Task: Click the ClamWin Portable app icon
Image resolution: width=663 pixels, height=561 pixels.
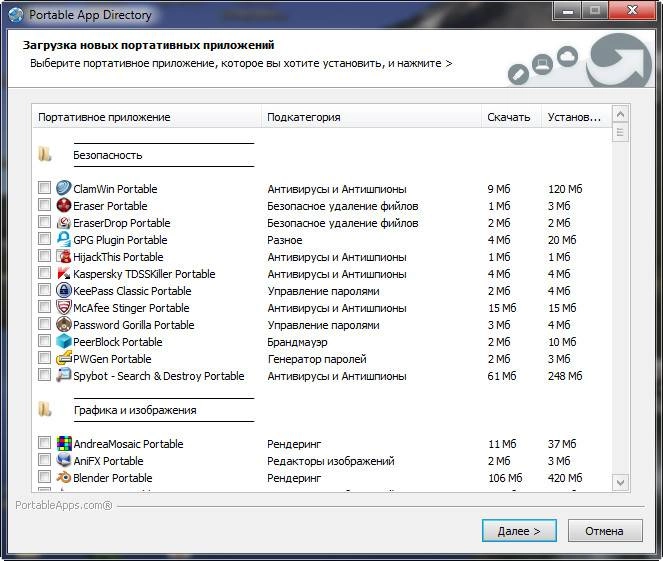Action: 63,188
